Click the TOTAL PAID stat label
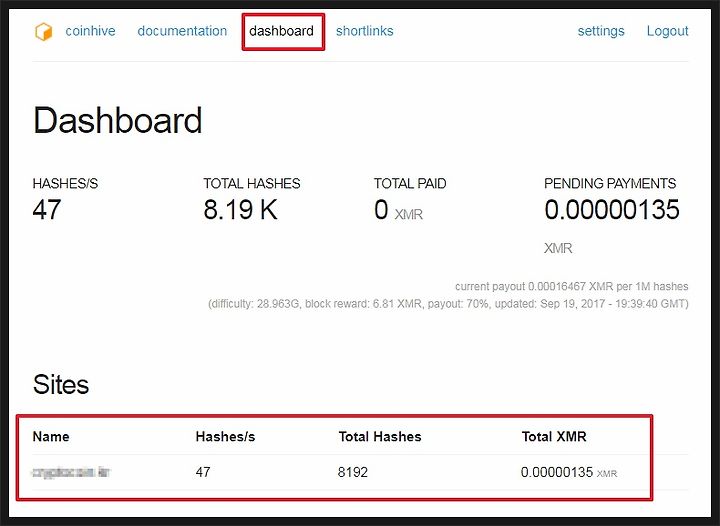720x526 pixels. [410, 184]
